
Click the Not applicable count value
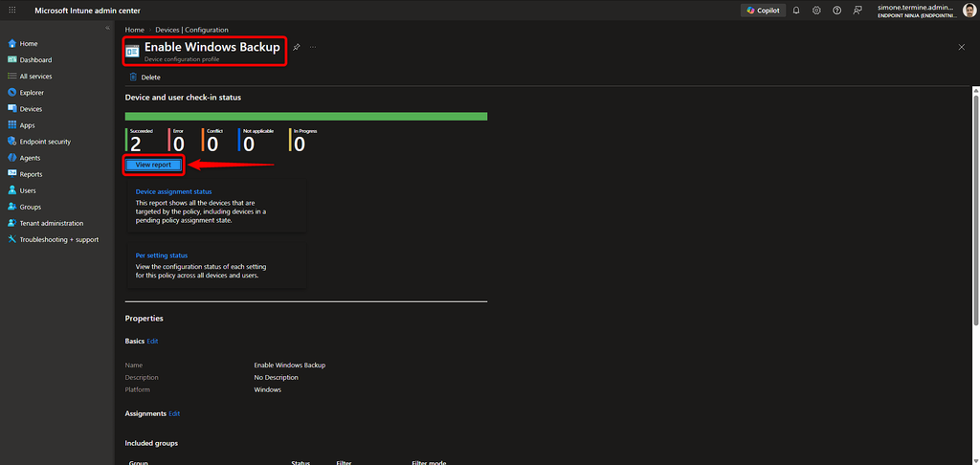(249, 144)
